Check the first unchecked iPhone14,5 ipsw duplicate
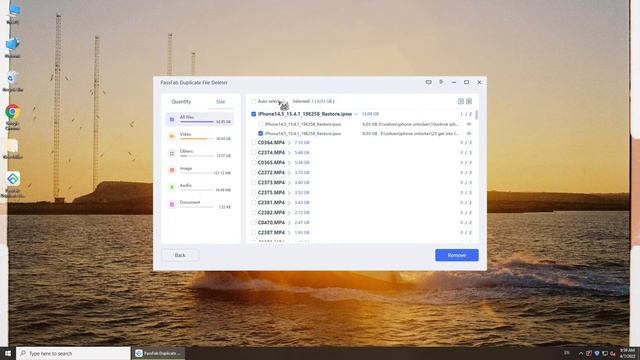 click(260, 124)
